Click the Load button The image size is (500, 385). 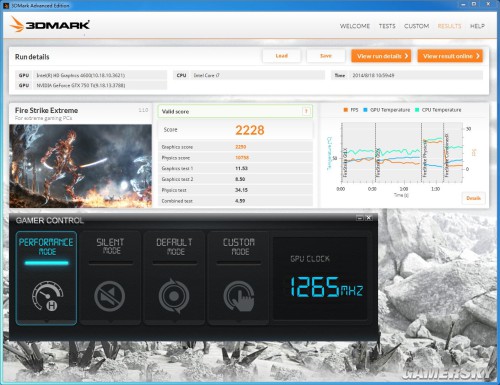coord(282,56)
